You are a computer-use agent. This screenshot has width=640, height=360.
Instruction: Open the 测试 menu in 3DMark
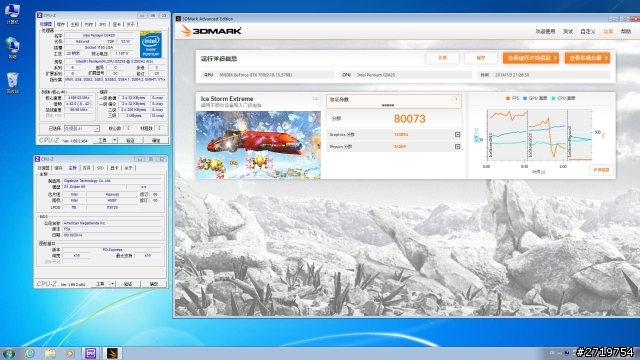[x=568, y=31]
